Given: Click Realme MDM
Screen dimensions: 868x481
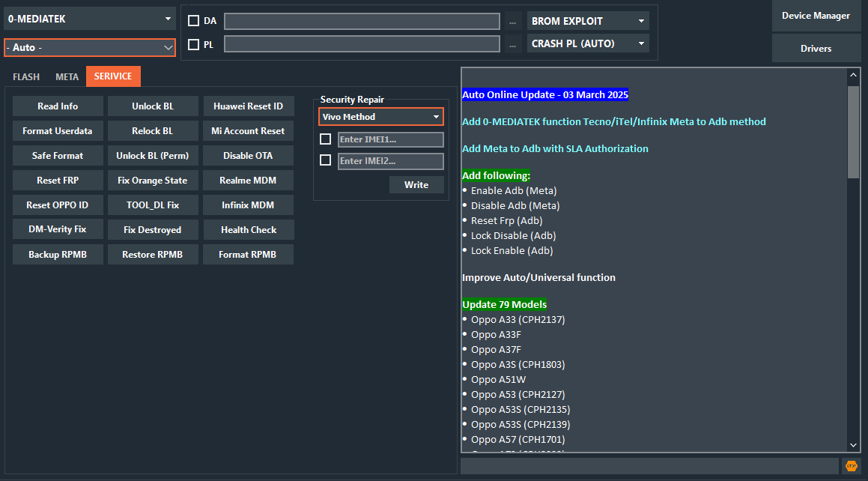Looking at the screenshot, I should tap(248, 181).
